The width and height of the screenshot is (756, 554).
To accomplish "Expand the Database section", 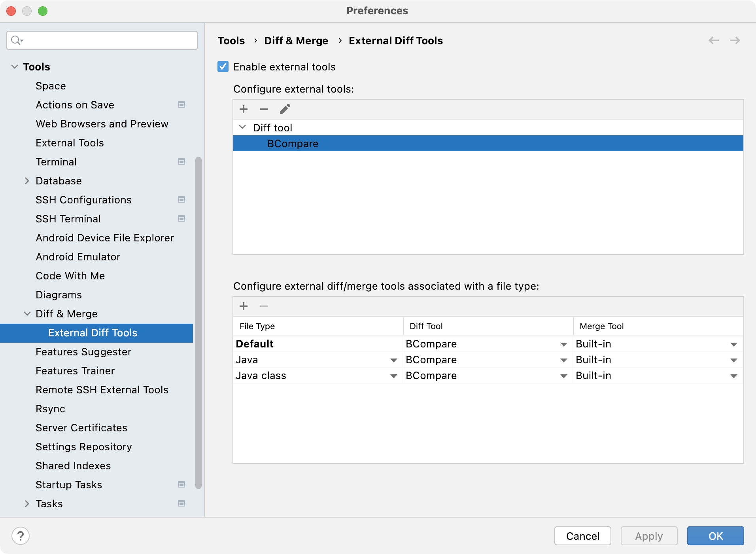I will tap(27, 181).
